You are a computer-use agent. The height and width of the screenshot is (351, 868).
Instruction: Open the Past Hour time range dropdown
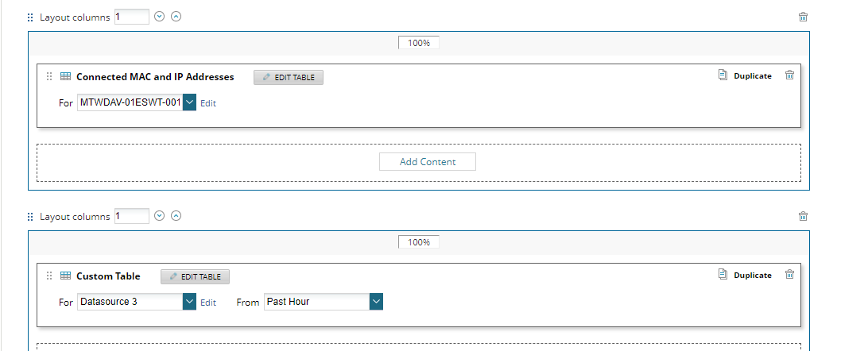click(x=376, y=302)
